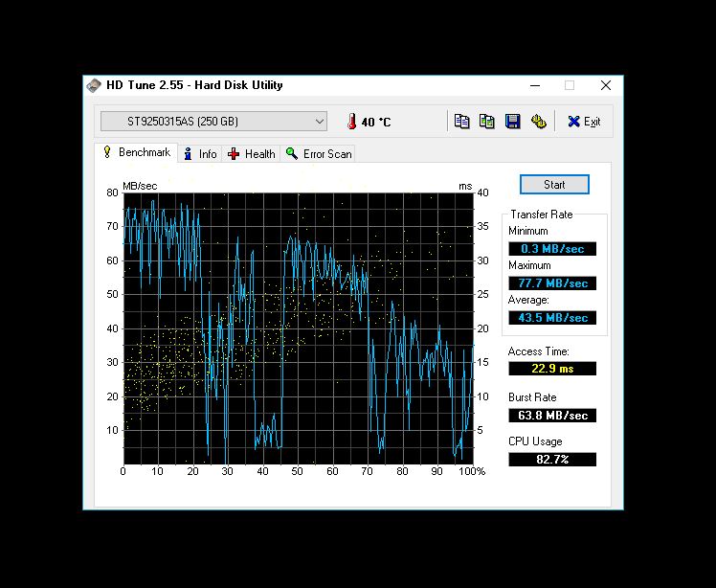Screen dimensions: 716x588
Task: Click the Start benchmark button
Action: pos(554,185)
